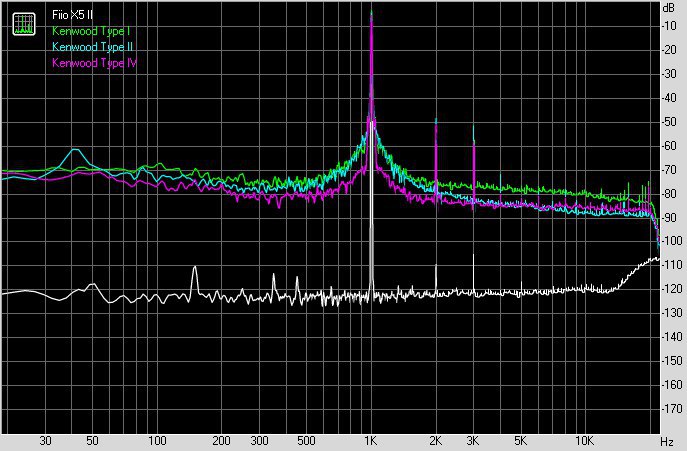
Task: Click the -10 dB scale label
Action: click(x=669, y=26)
